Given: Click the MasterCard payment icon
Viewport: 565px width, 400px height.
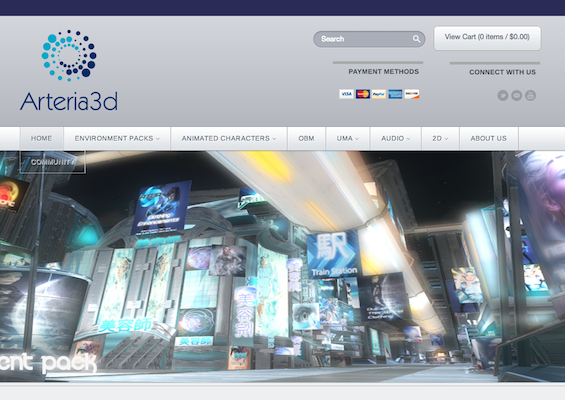Looking at the screenshot, I should [363, 94].
